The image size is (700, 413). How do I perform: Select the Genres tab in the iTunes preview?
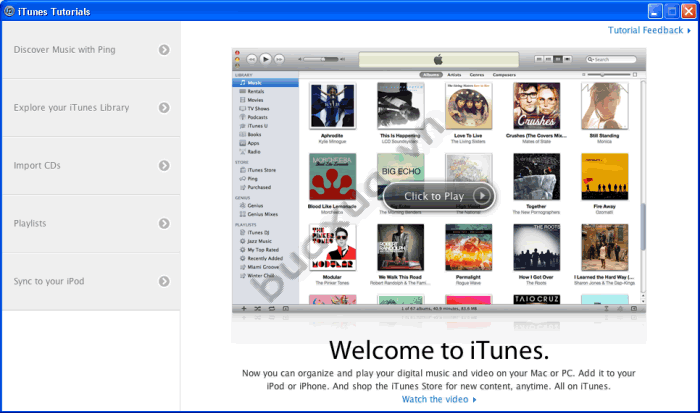(477, 75)
